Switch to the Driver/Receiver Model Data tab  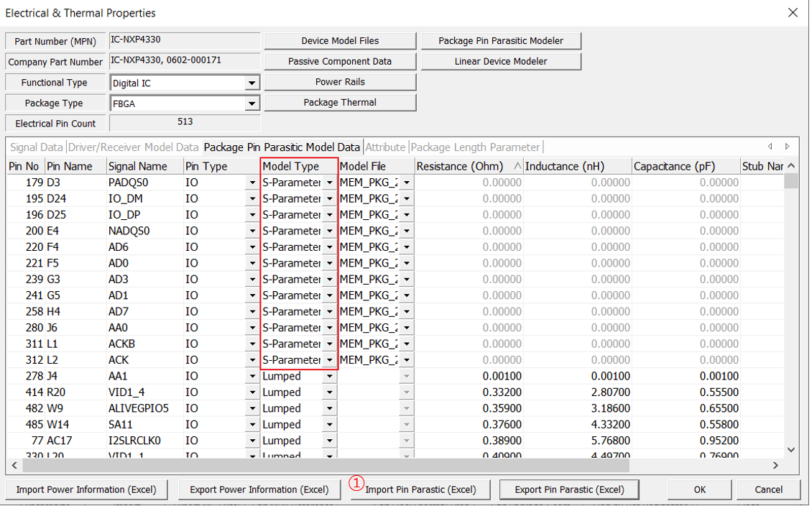pos(132,147)
